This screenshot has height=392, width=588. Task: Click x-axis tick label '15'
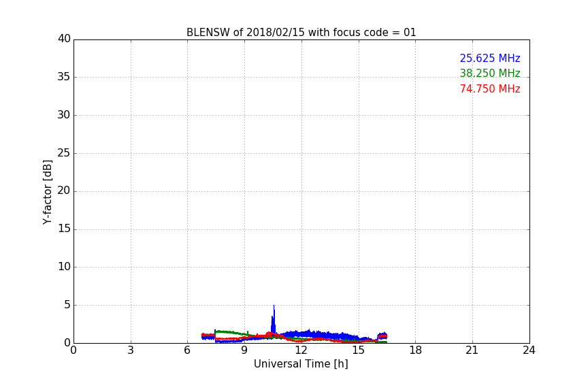[359, 350]
